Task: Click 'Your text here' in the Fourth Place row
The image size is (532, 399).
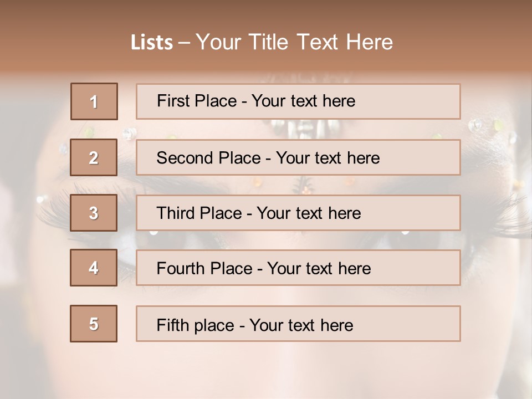Action: pos(319,269)
